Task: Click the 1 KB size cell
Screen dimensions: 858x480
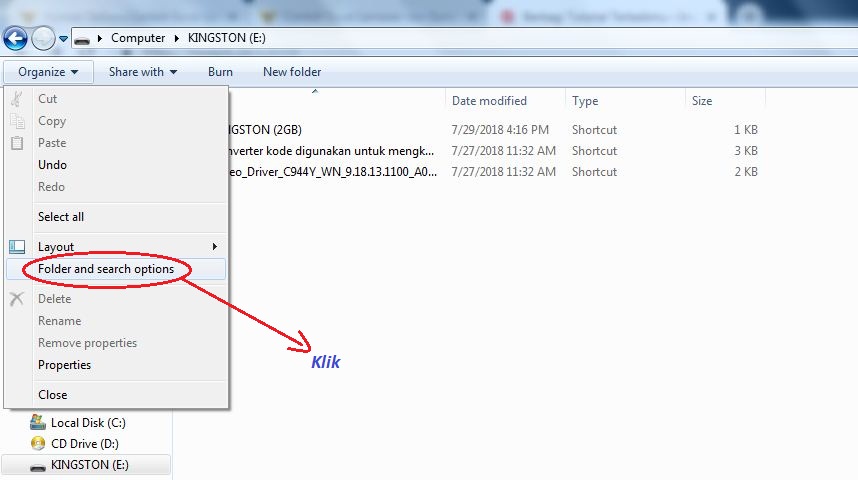Action: pyautogui.click(x=746, y=130)
